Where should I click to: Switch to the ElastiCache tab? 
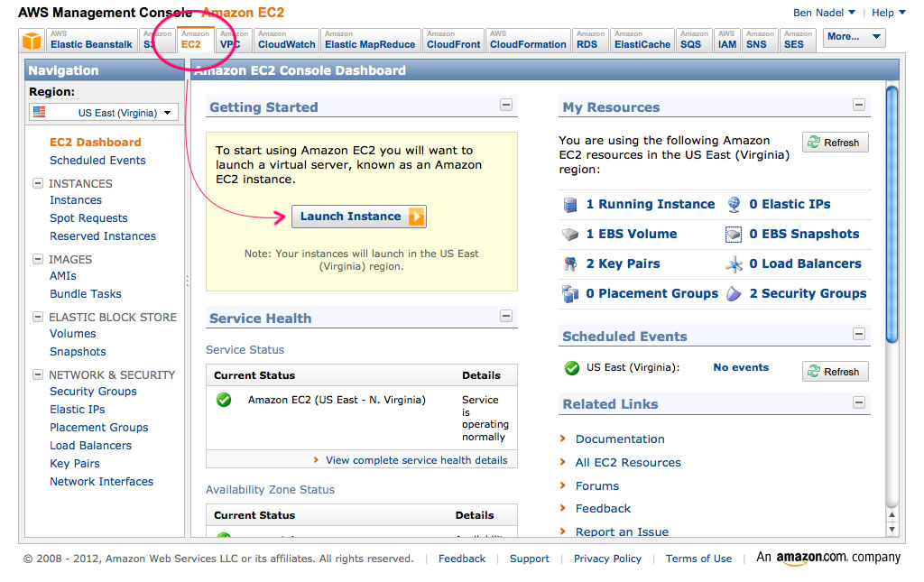[x=642, y=40]
